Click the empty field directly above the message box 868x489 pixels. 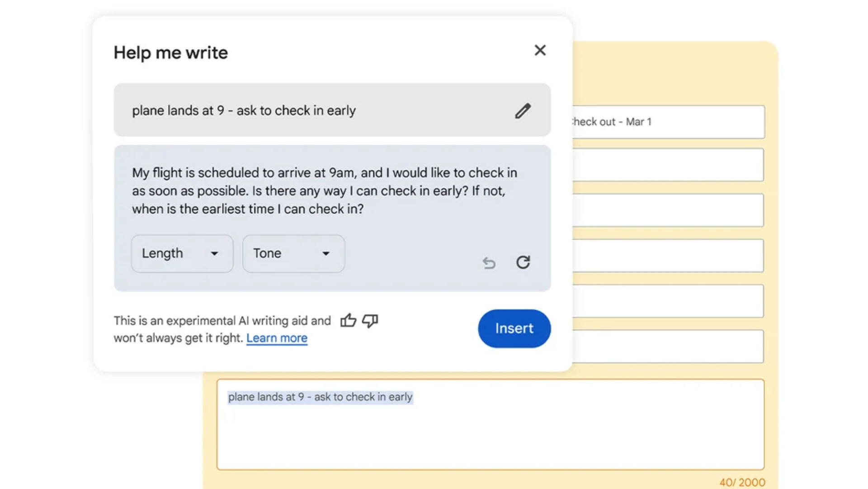tap(668, 347)
